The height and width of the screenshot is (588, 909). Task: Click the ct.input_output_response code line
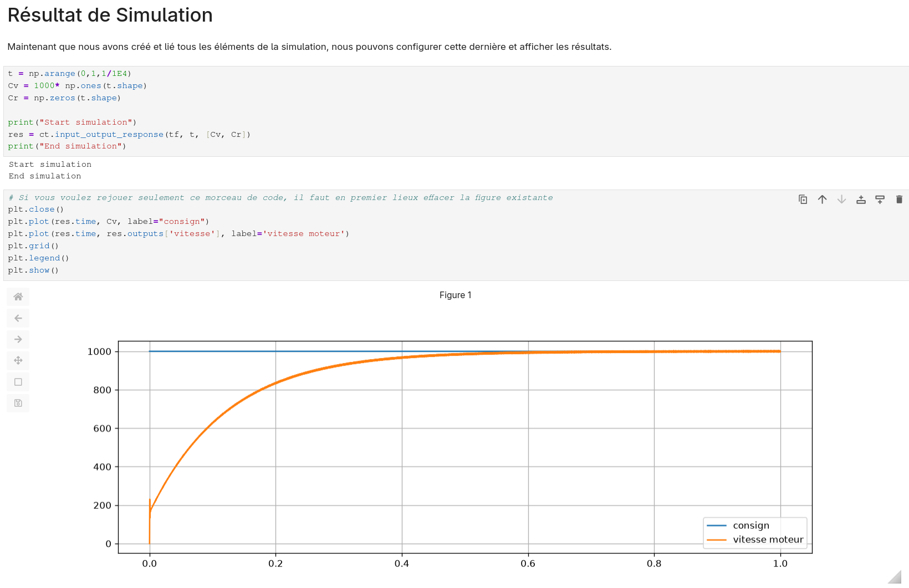(129, 135)
